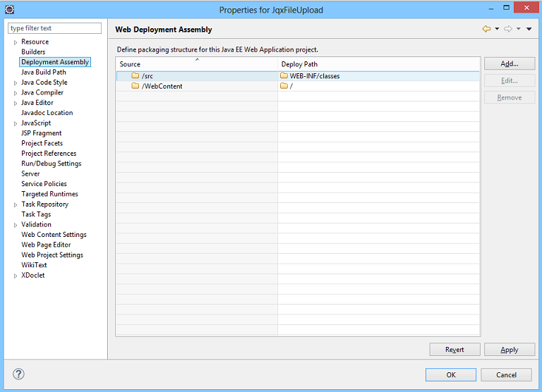This screenshot has width=542, height=392.
Task: Click the back navigation arrow icon
Action: coord(486,29)
